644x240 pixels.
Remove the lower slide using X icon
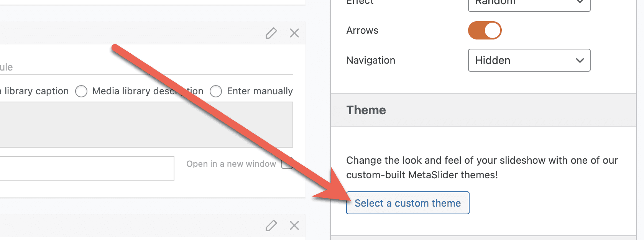294,225
